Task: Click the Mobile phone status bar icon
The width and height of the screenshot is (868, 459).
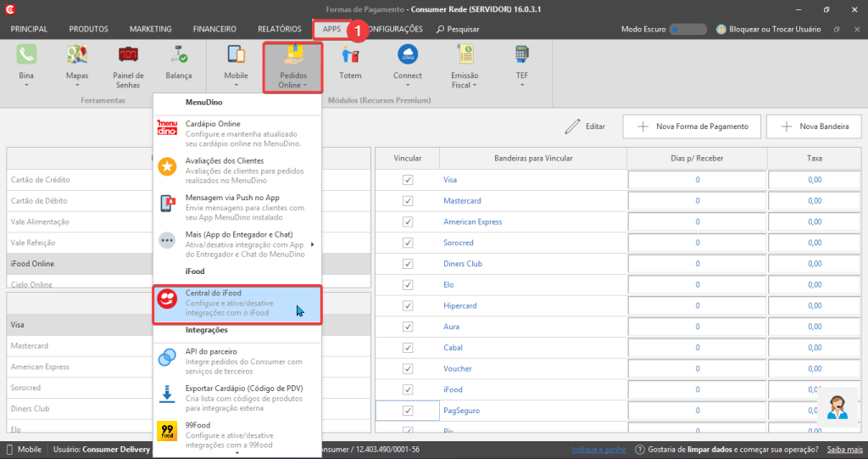Action: pyautogui.click(x=9, y=450)
